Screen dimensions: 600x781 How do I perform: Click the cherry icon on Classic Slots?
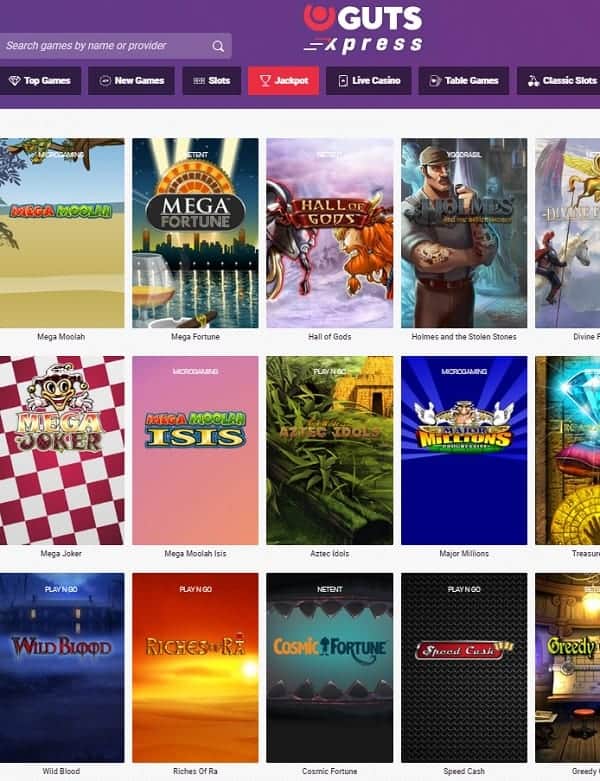(533, 81)
